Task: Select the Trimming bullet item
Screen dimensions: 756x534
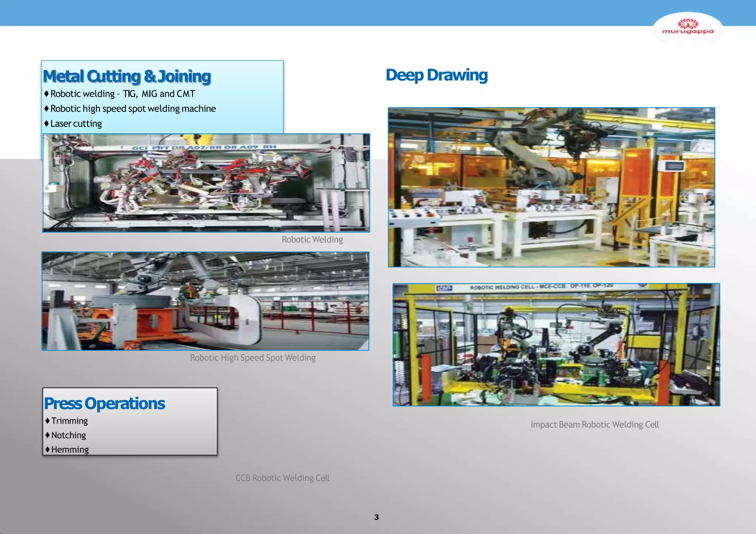Action: [69, 421]
